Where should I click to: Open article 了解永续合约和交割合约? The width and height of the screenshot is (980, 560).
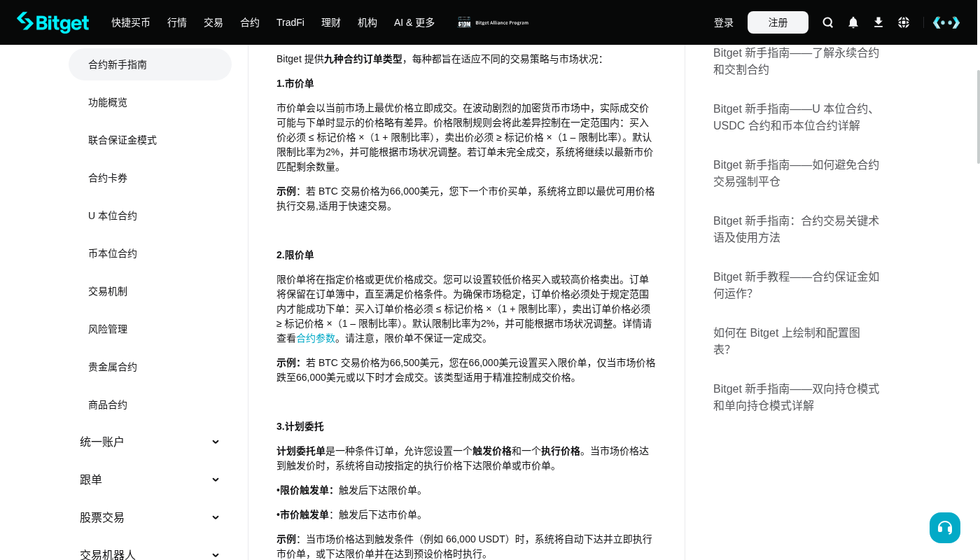point(796,61)
